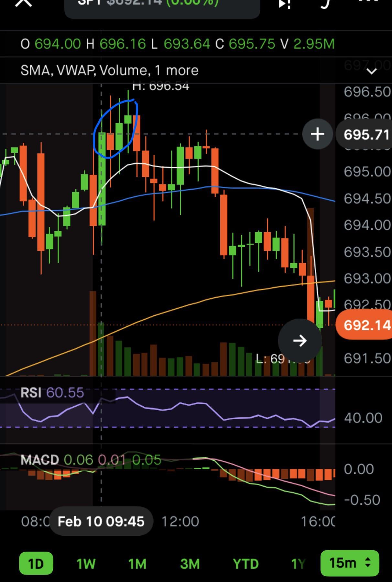
Task: Select the 3M time range
Action: coord(190,564)
